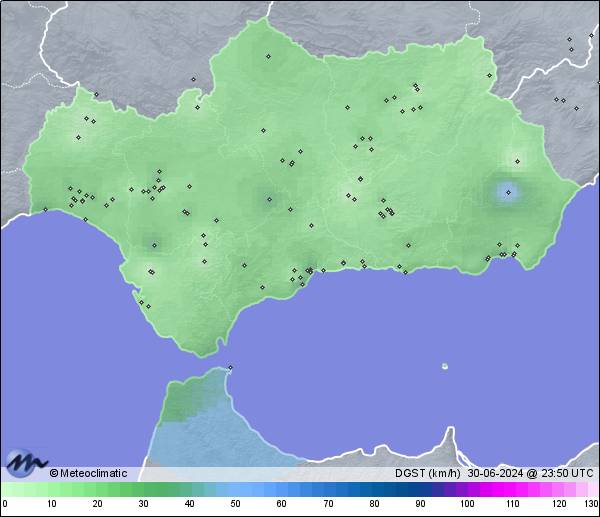Click the station marker nearest the top-right map corner
Viewport: 600px width, 517px height.
click(x=592, y=36)
